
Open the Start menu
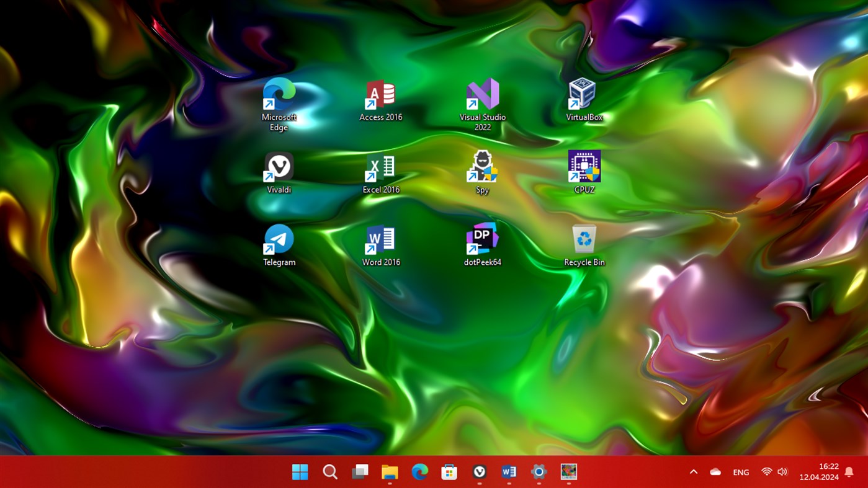point(300,472)
